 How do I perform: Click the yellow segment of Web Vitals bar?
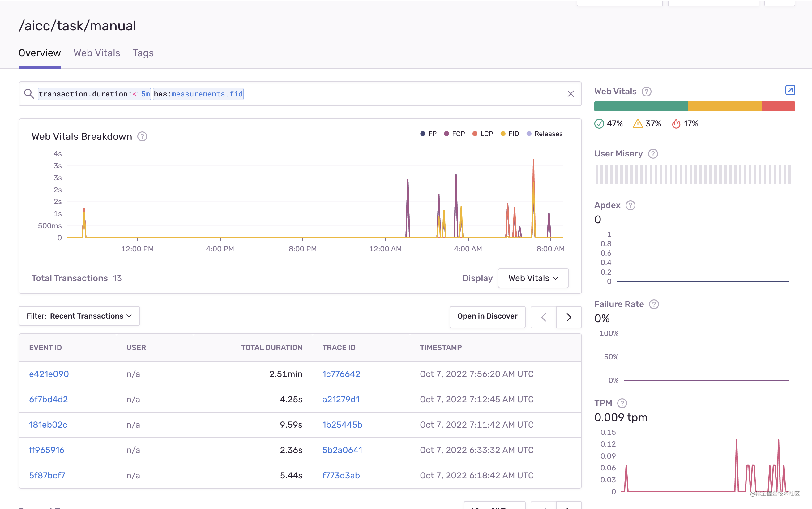coord(725,106)
